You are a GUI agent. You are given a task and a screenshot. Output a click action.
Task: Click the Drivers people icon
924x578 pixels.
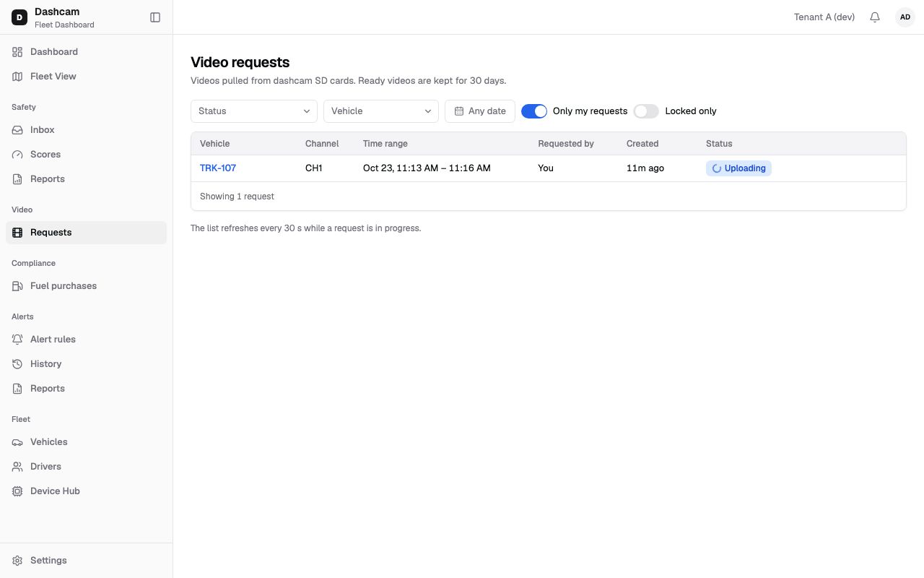coord(17,467)
